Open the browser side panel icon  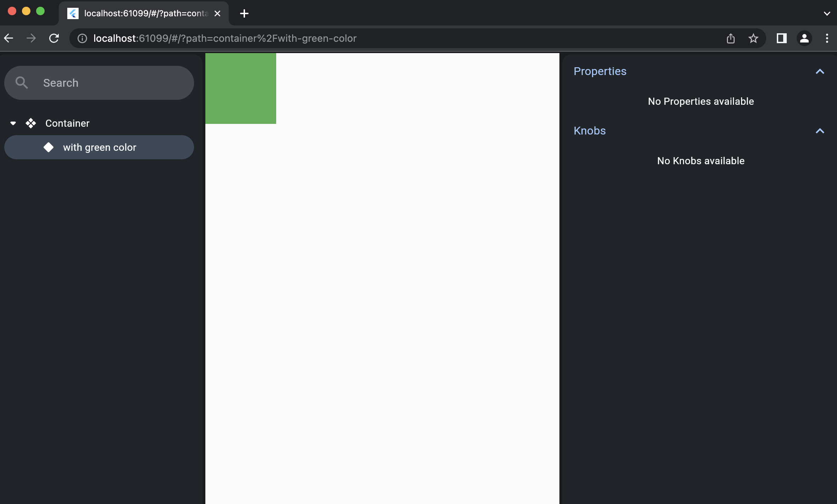781,38
